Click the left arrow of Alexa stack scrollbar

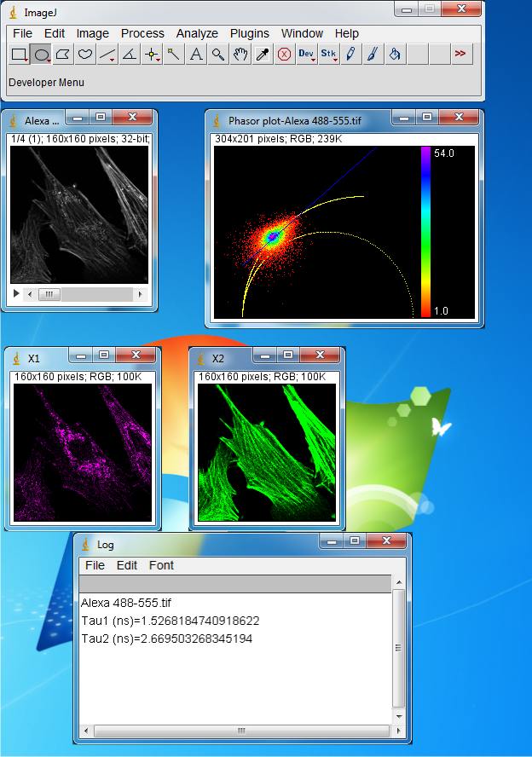click(x=30, y=294)
